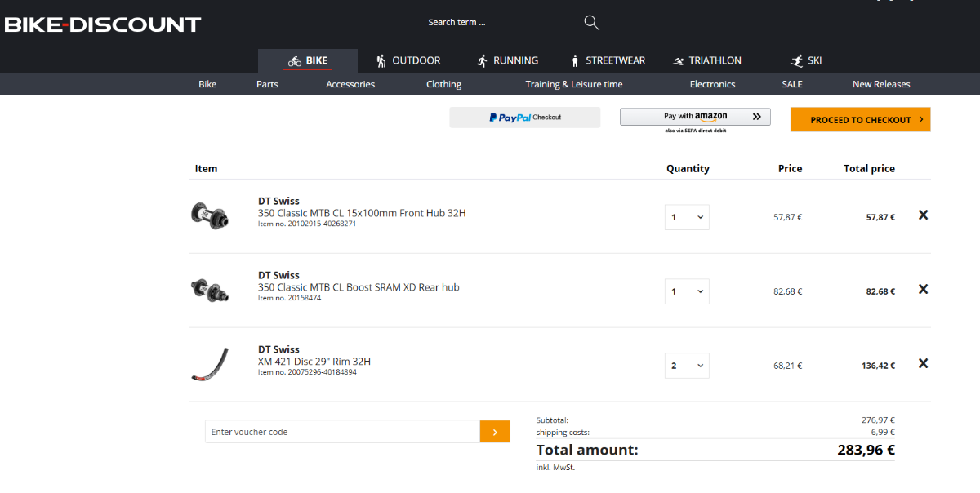
Task: Open quantity dropdown for Front Hub
Action: pyautogui.click(x=687, y=218)
